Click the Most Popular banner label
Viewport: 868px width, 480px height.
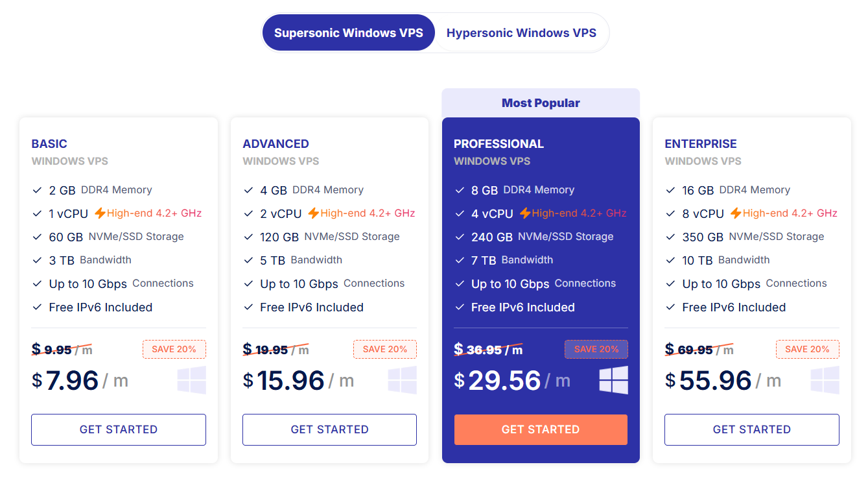click(541, 102)
